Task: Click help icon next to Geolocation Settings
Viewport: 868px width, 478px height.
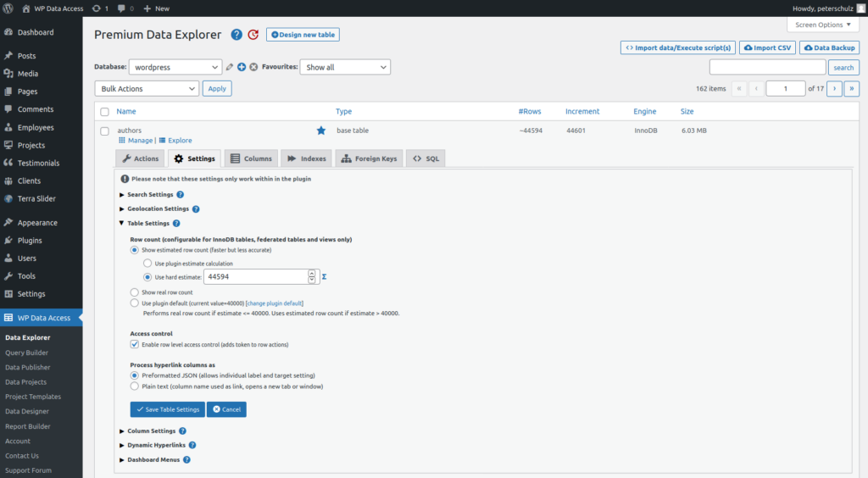Action: point(196,208)
